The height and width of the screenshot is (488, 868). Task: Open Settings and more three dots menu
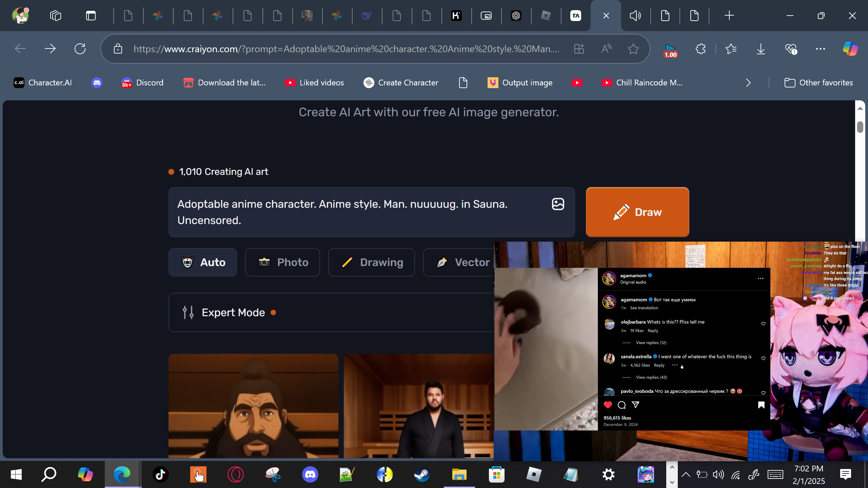click(820, 49)
